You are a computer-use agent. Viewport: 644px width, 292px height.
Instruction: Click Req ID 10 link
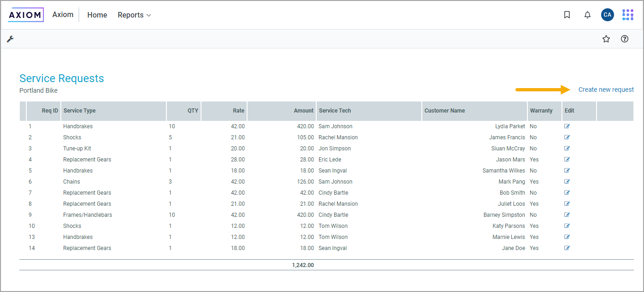tap(32, 226)
